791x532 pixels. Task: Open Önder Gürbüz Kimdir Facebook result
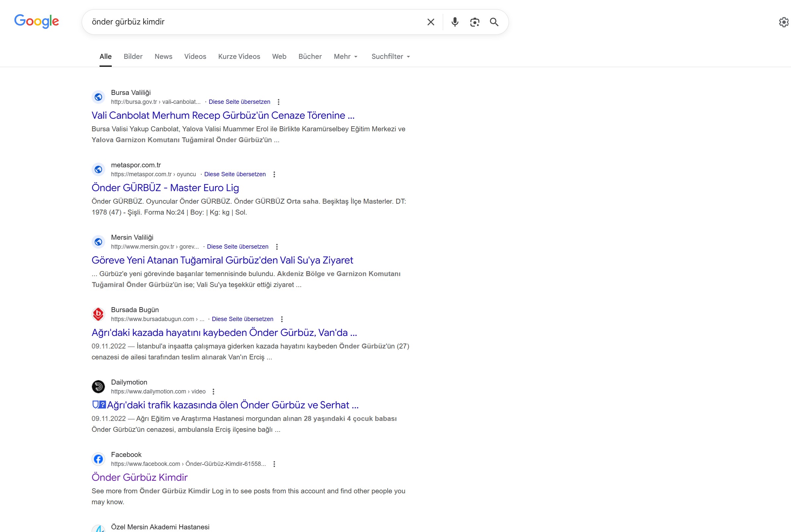point(140,477)
